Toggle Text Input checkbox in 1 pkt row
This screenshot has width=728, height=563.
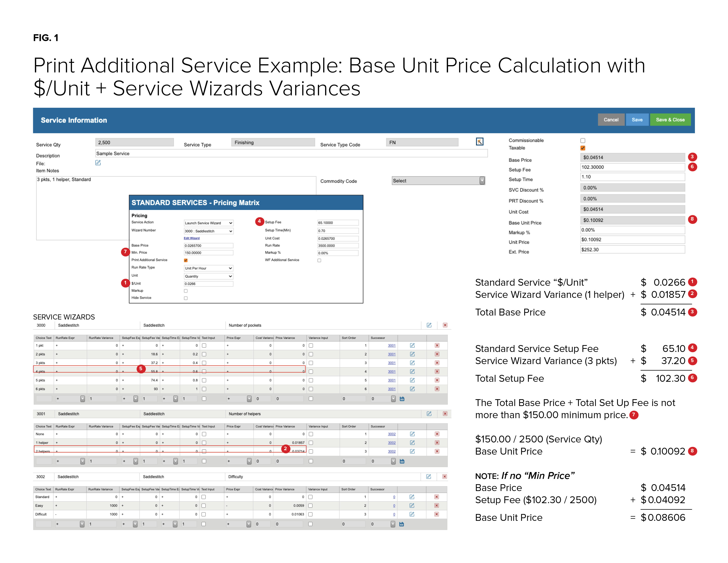204,346
